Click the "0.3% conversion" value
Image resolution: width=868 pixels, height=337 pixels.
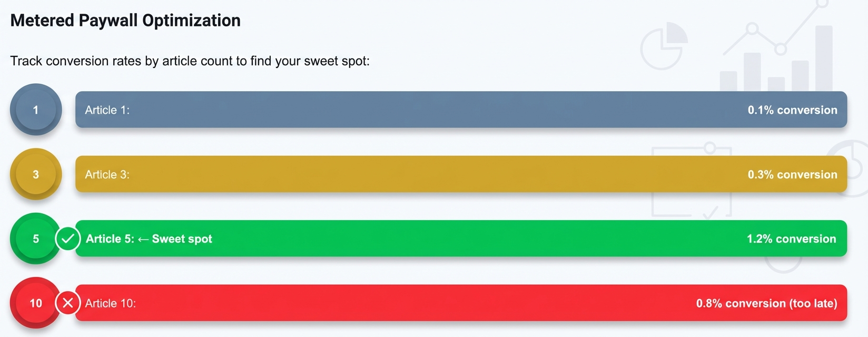coord(792,174)
